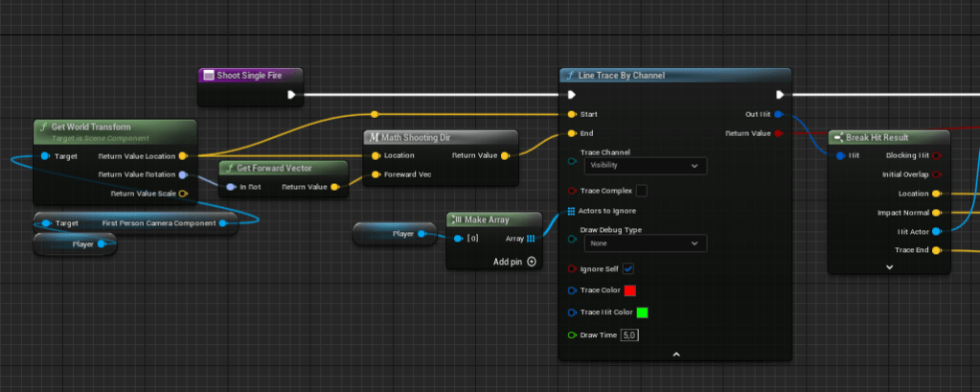This screenshot has width=980, height=392.
Task: Click the Shoot Single Fire execution output pin
Action: pyautogui.click(x=292, y=95)
